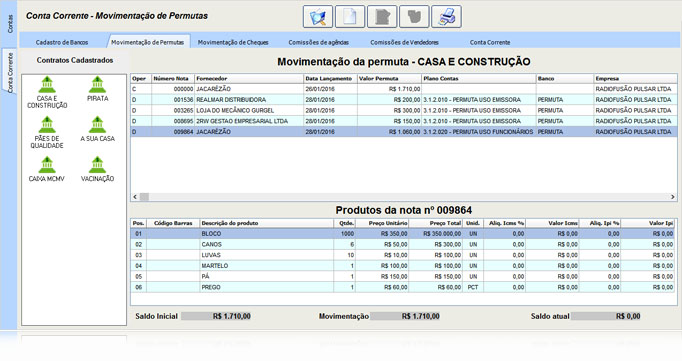
Task: Click the Valor Ipi column header
Action: coord(648,223)
